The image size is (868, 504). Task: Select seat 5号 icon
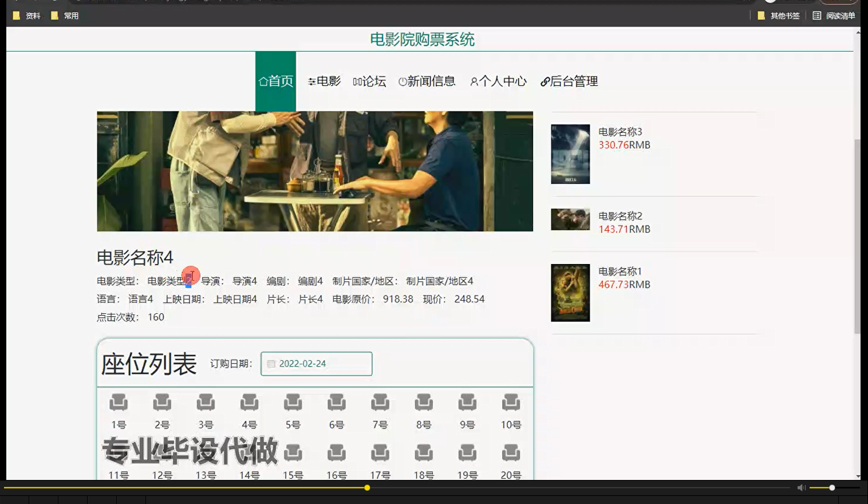pyautogui.click(x=293, y=402)
